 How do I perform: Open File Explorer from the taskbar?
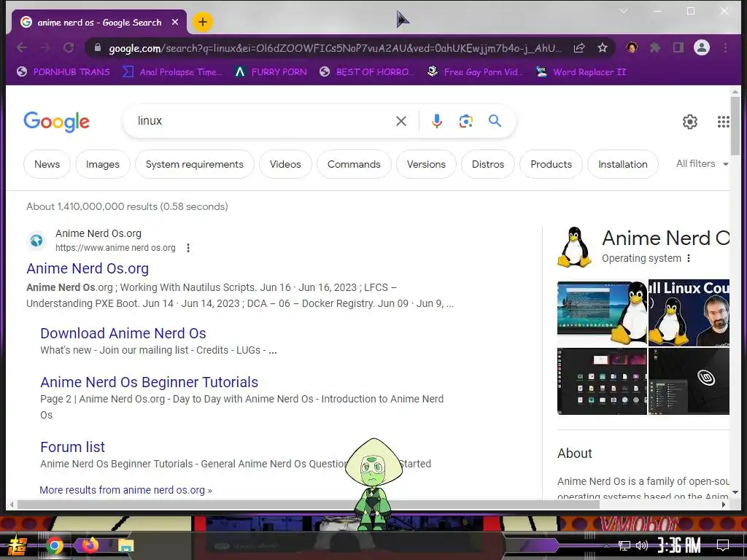coord(125,545)
